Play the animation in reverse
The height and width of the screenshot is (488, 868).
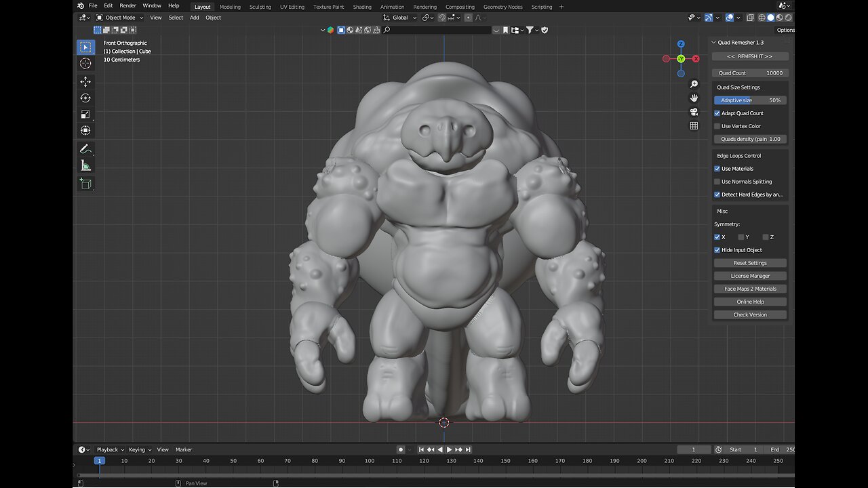440,449
